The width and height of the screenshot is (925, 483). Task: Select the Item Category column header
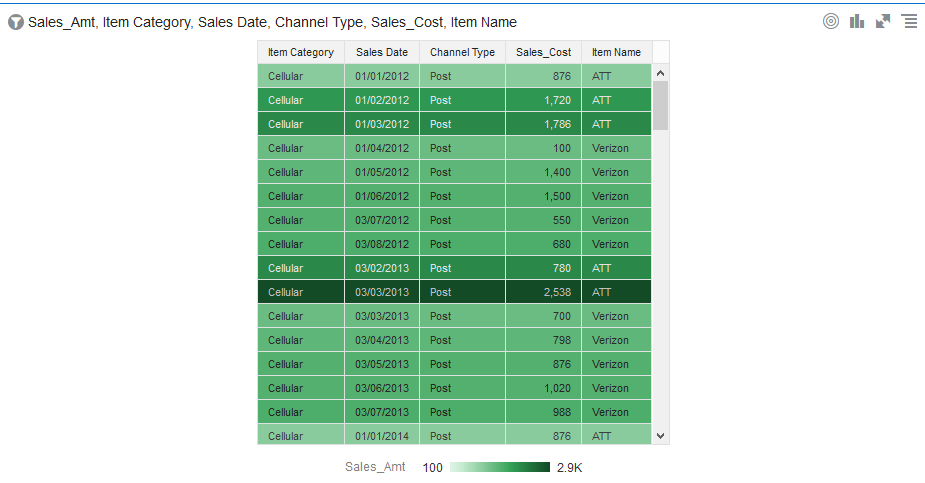301,52
